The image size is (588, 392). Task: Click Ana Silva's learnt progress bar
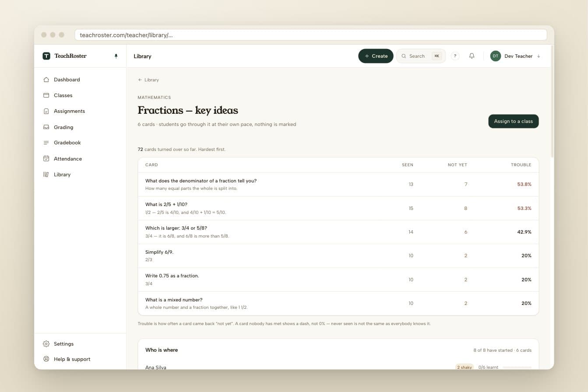click(x=517, y=367)
